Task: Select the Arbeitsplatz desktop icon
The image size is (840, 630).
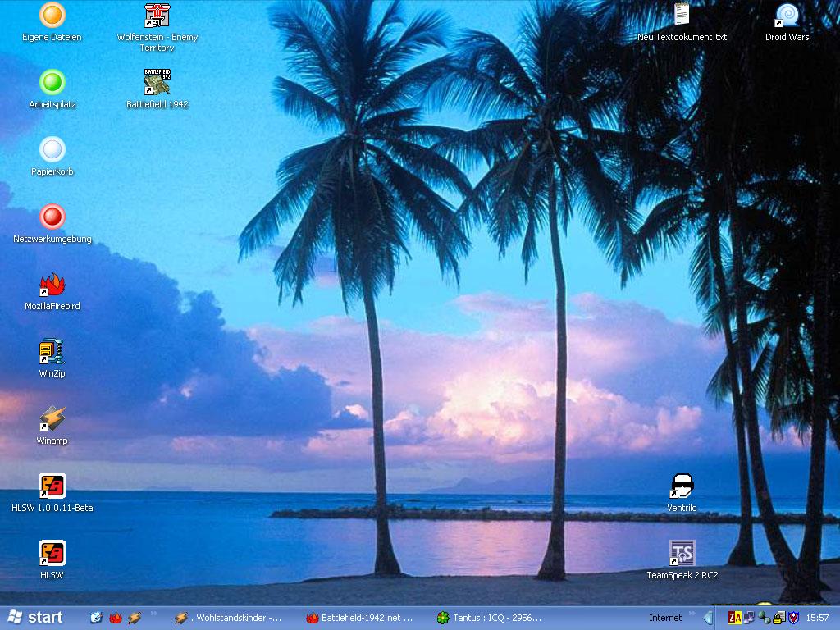Action: point(52,83)
